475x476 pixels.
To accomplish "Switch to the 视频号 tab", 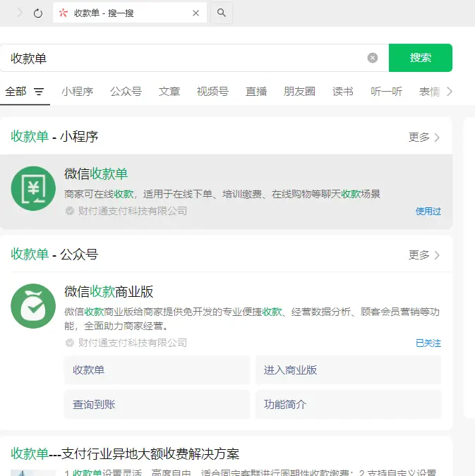I will coord(212,92).
